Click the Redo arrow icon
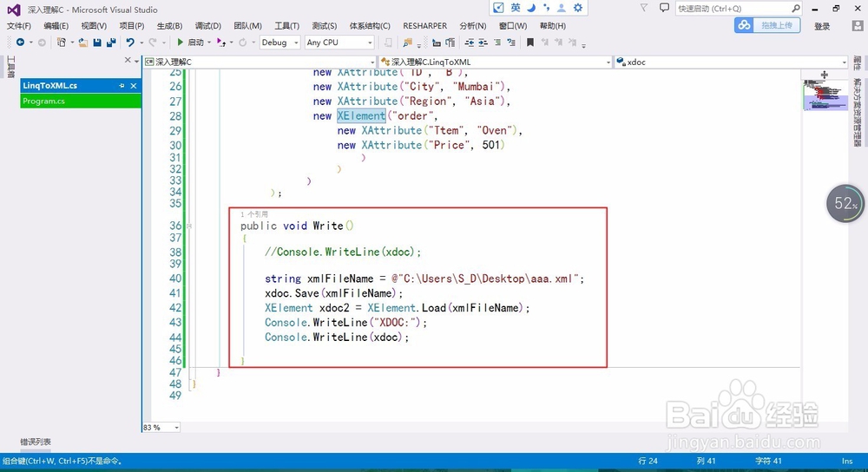Screen dimensions: 868x472 (153, 42)
